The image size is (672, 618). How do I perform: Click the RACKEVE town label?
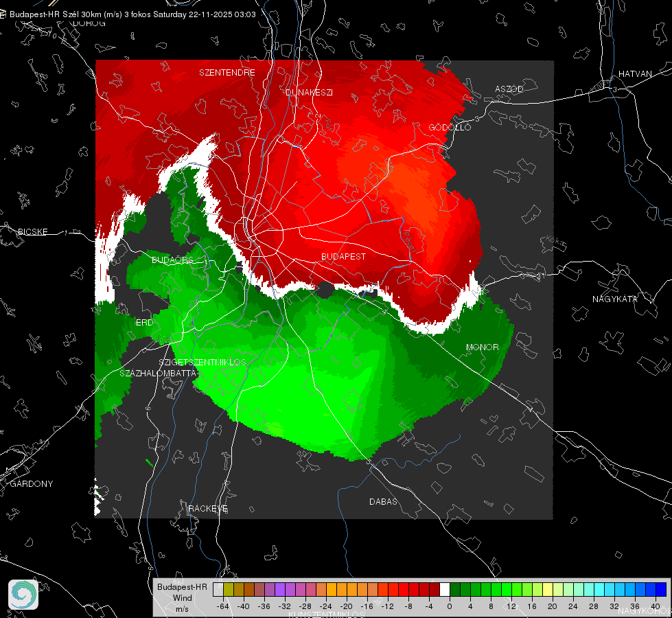point(208,508)
